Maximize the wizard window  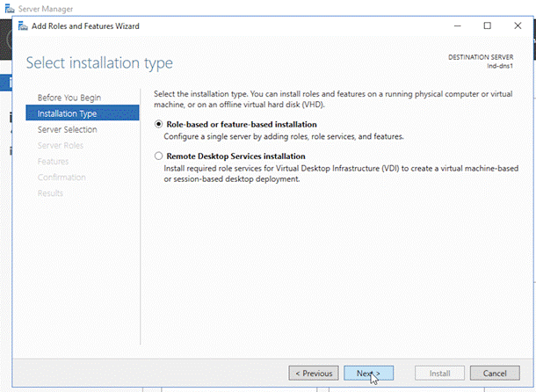488,25
